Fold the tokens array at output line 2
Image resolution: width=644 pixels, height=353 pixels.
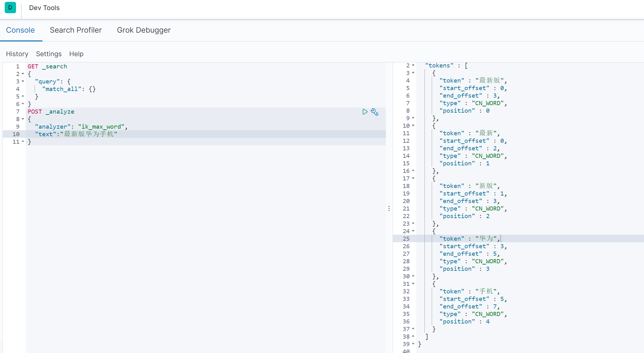(x=413, y=65)
